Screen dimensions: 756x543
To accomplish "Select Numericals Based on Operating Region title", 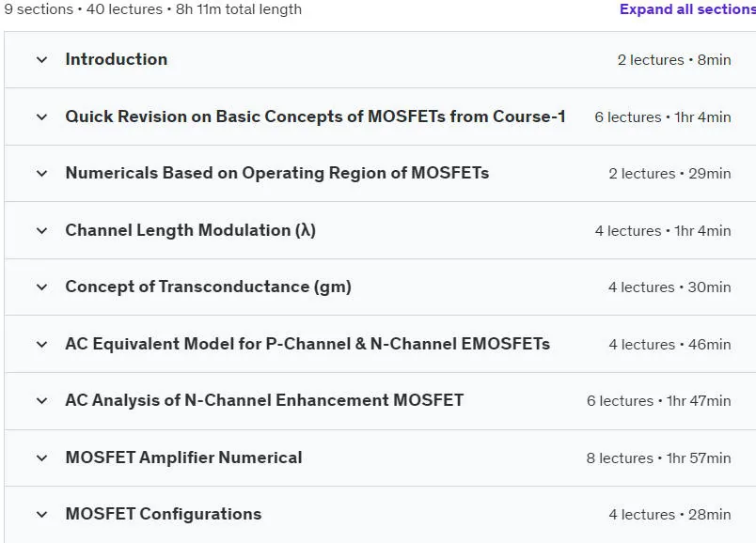I will click(277, 173).
